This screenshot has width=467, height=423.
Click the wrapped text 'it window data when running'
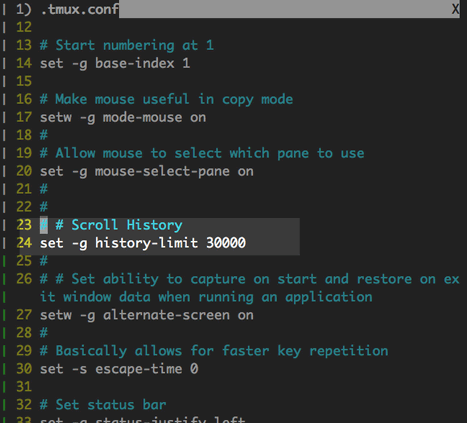pyautogui.click(x=147, y=297)
